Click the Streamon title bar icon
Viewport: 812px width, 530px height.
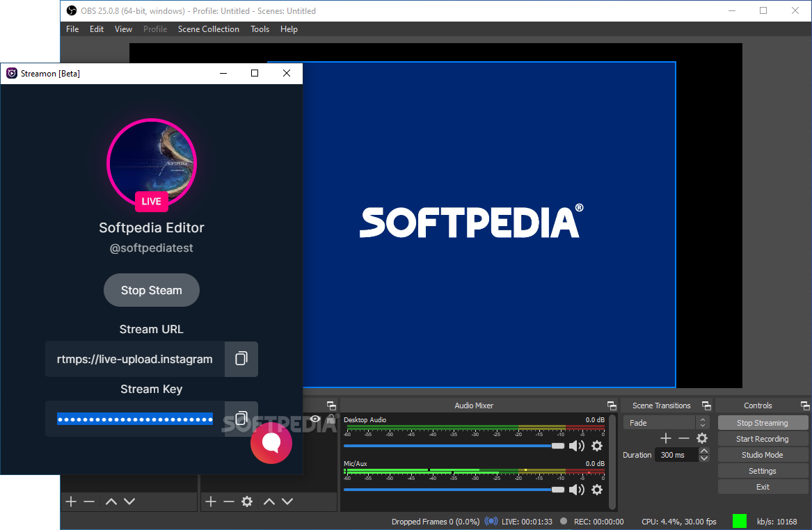point(11,74)
